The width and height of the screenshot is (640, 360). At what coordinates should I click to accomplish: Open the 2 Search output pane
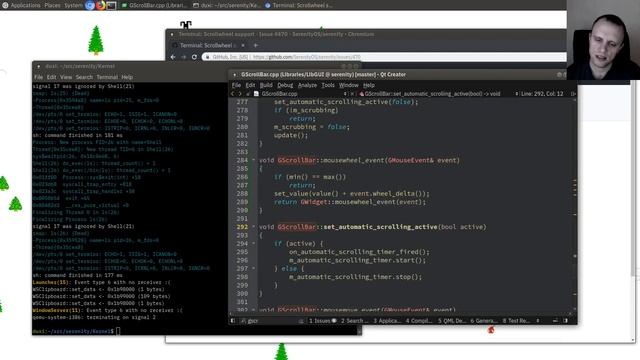pos(355,321)
